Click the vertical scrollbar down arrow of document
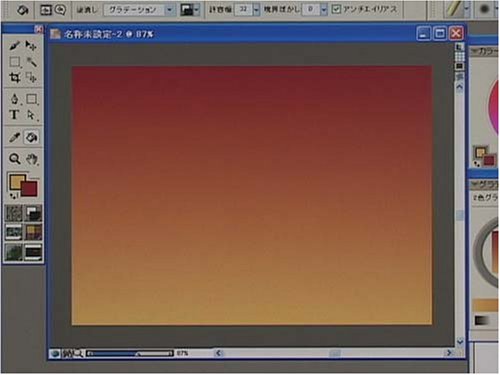The width and height of the screenshot is (500, 375). point(460,341)
